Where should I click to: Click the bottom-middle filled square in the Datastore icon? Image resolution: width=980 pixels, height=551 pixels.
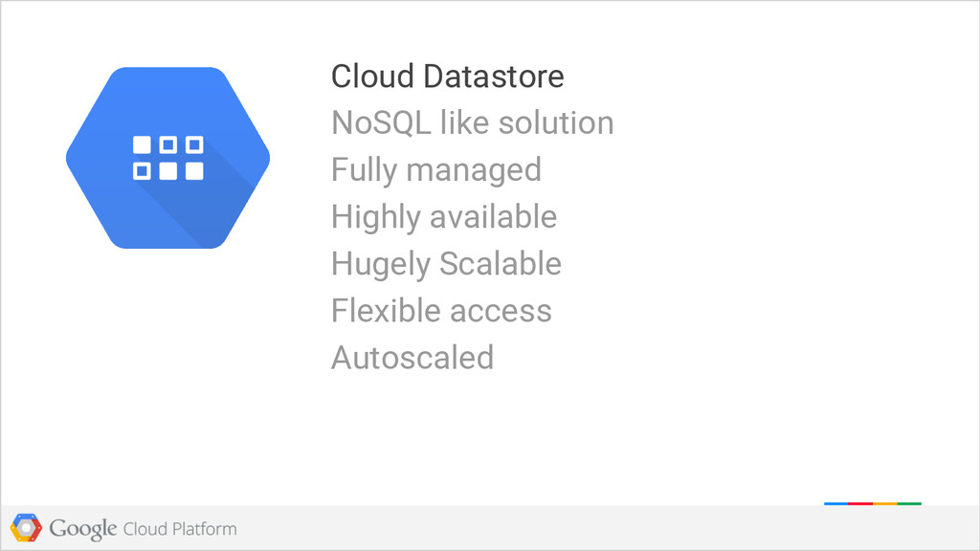[x=168, y=171]
